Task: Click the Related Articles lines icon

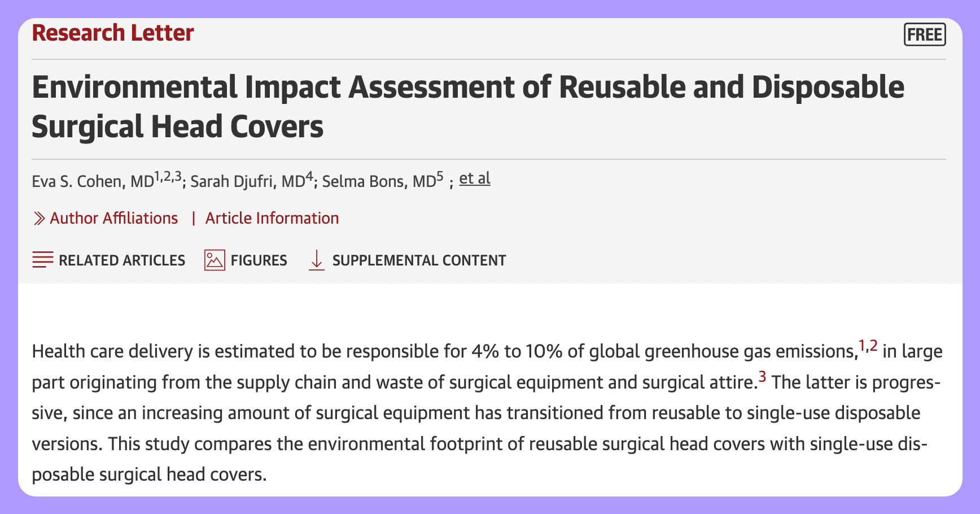Action: coord(43,260)
